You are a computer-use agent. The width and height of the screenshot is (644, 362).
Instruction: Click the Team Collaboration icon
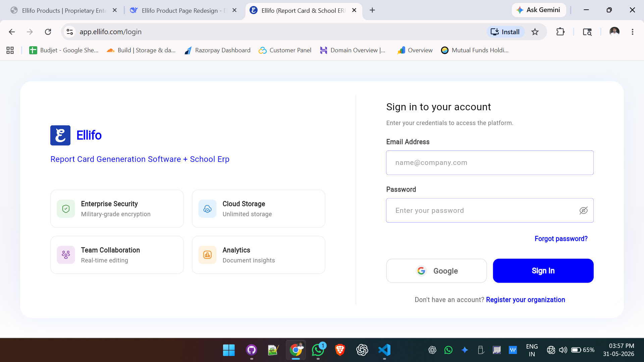(66, 255)
